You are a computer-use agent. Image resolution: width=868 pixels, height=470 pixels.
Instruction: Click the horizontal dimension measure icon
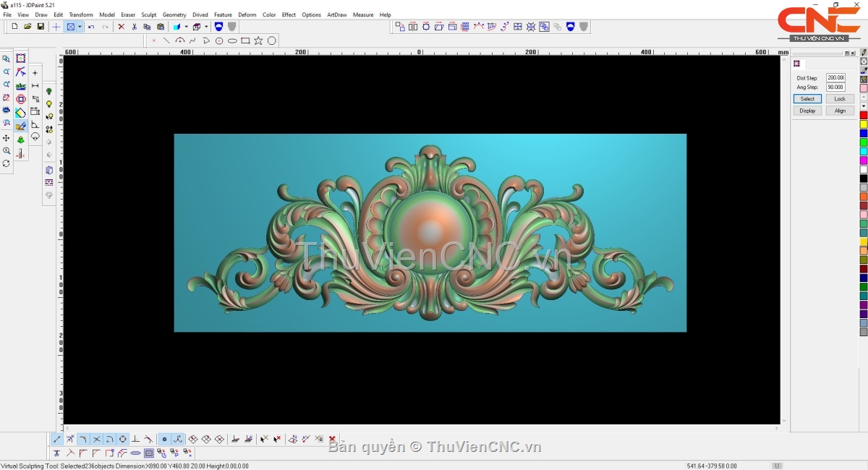tap(35, 85)
